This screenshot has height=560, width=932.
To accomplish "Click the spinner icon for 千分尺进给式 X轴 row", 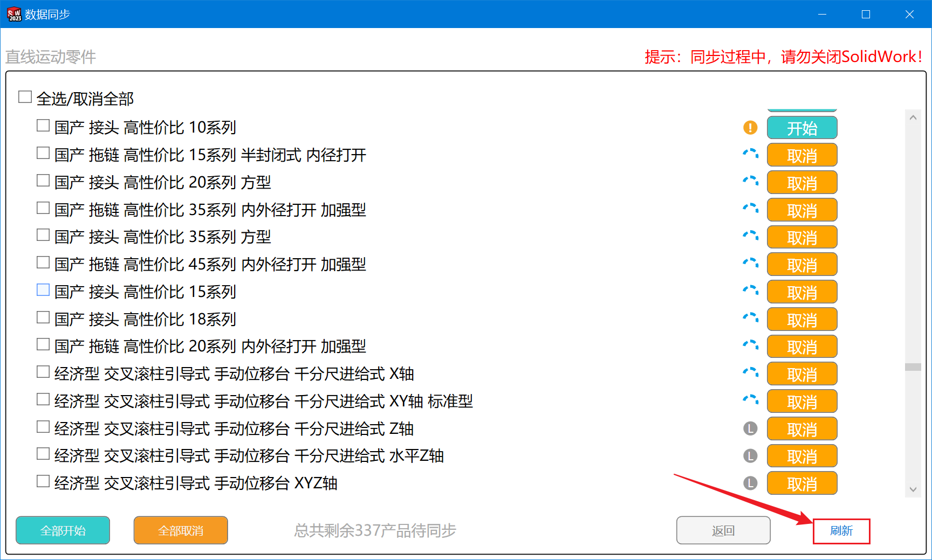I will [750, 374].
